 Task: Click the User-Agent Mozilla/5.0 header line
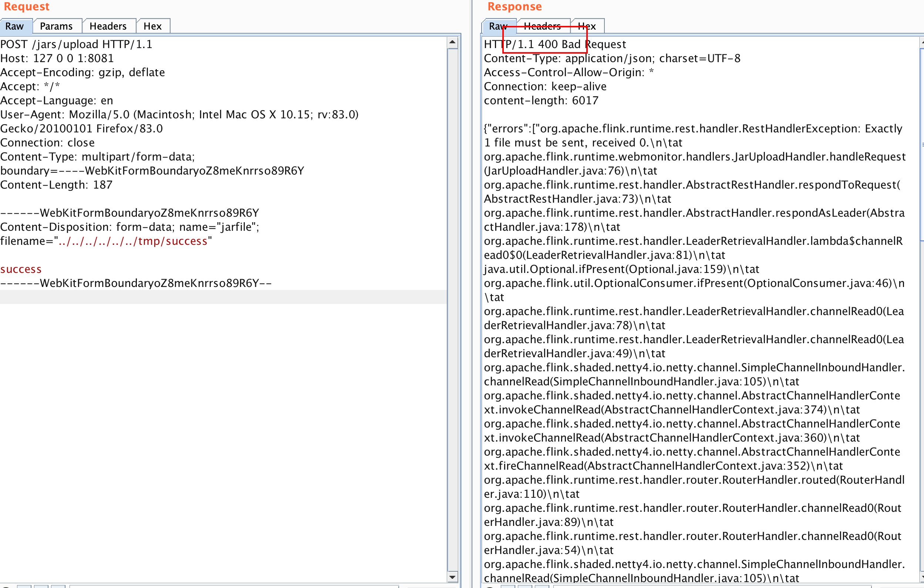tap(179, 115)
